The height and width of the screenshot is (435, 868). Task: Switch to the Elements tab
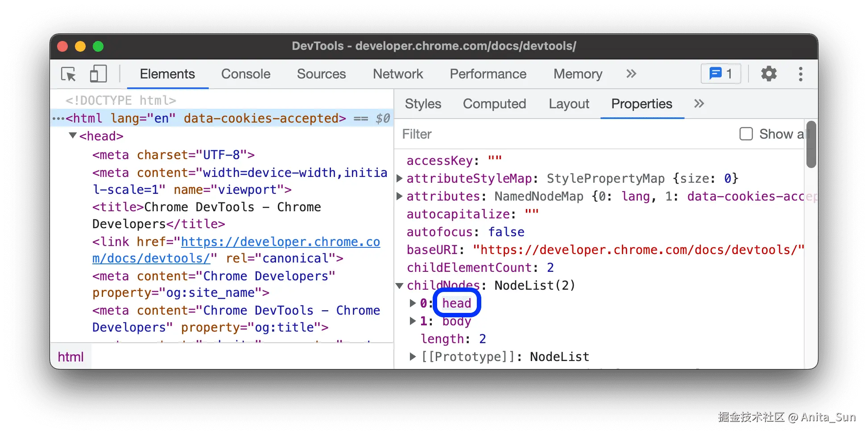pos(167,74)
